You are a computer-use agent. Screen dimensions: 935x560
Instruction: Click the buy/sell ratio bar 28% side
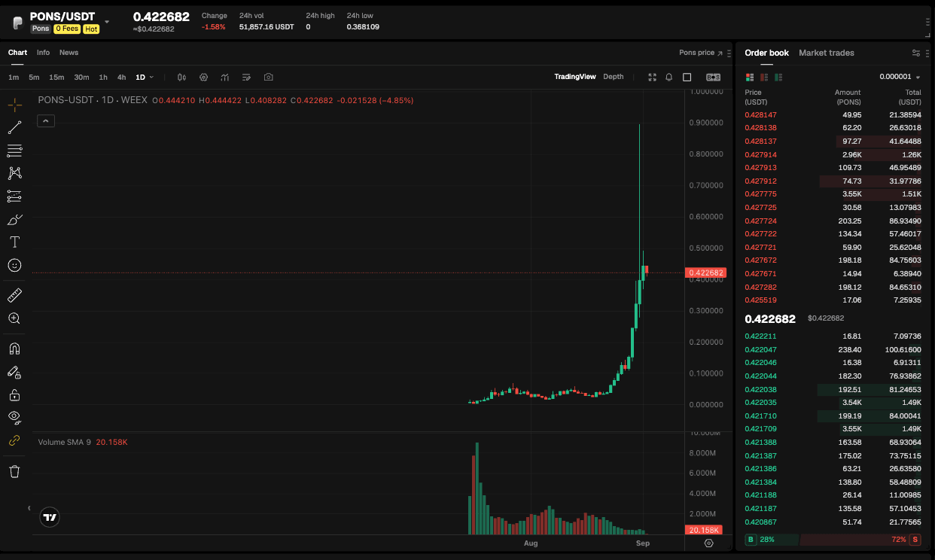(771, 540)
